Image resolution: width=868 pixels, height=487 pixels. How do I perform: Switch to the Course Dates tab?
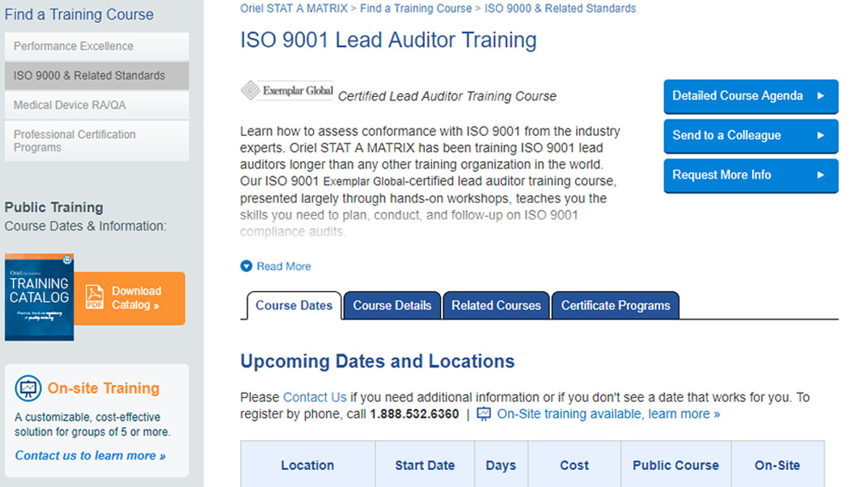point(294,306)
